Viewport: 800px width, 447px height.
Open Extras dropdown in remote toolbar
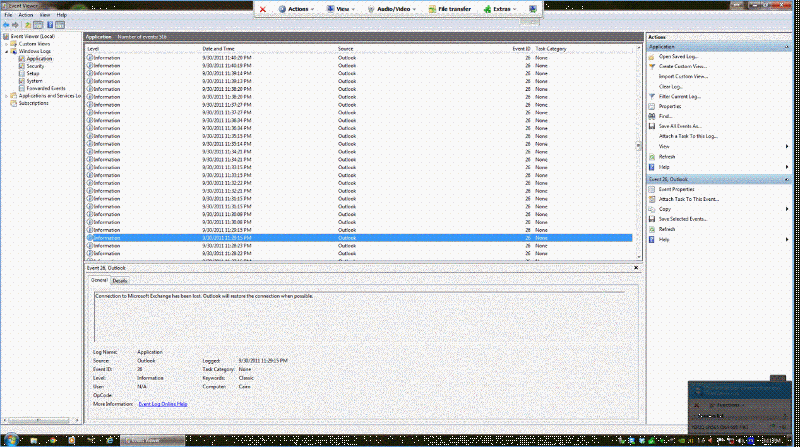point(501,9)
